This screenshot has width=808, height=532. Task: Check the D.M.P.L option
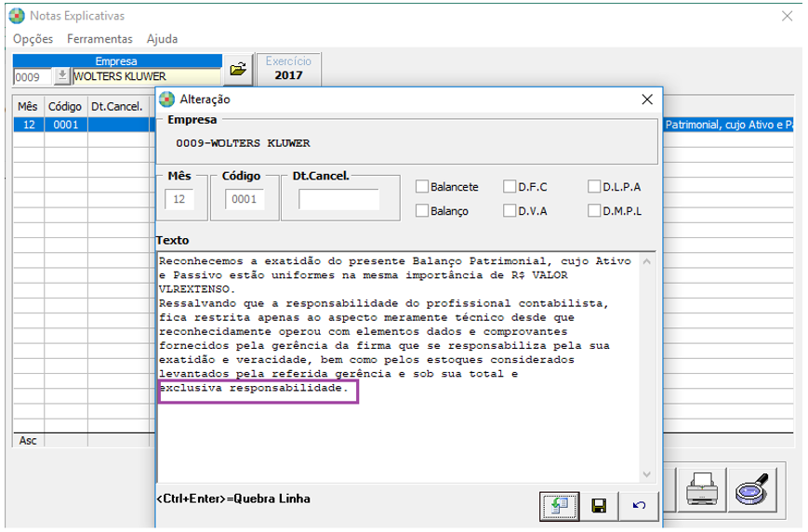click(x=594, y=211)
